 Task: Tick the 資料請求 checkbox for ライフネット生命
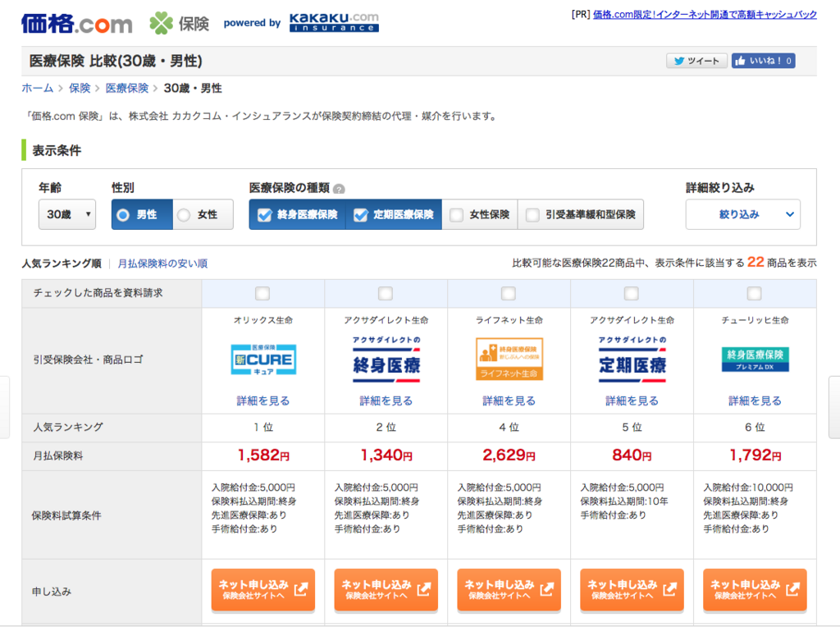pyautogui.click(x=509, y=293)
